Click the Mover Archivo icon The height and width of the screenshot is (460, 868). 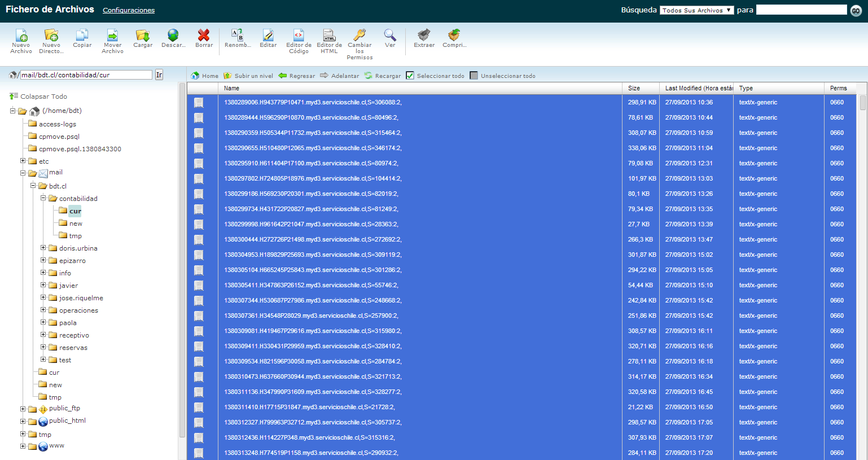[112, 36]
